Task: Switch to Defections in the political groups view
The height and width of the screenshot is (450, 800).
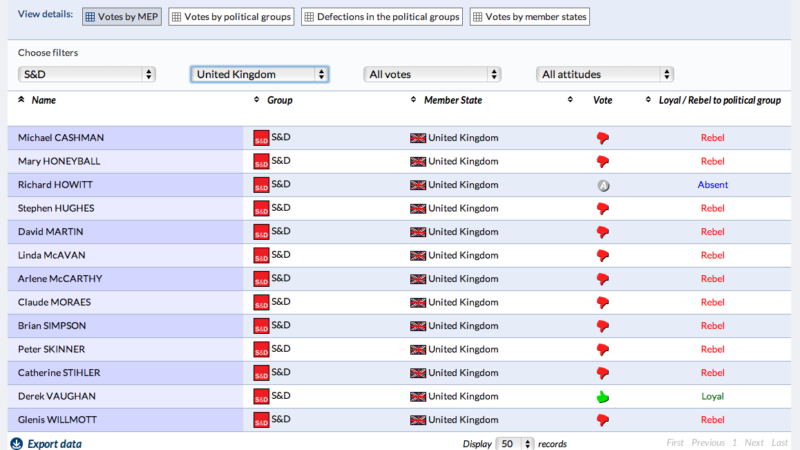Action: 382,17
